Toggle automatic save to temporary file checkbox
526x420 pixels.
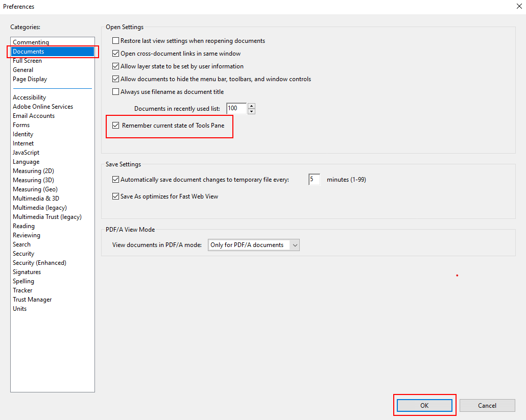click(x=115, y=180)
